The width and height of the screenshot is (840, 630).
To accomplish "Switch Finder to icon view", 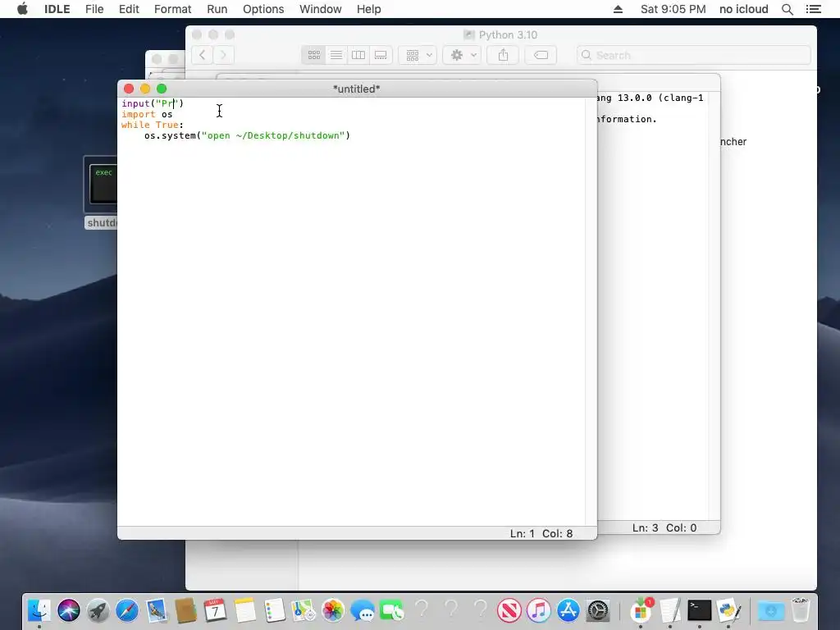I will tap(314, 55).
